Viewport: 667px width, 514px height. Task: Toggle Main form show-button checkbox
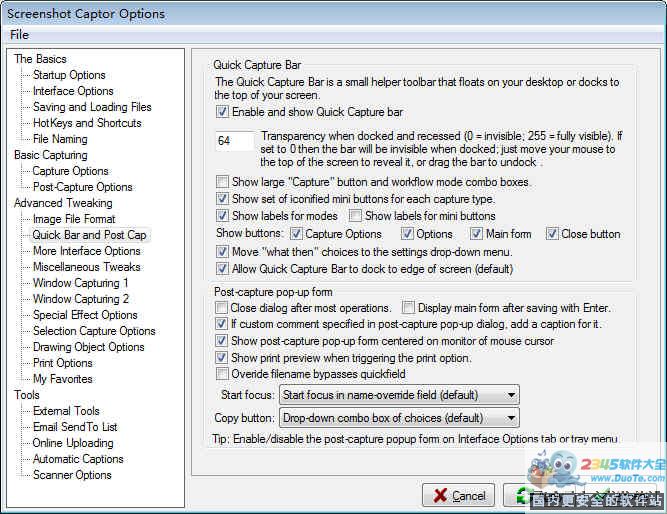tap(476, 234)
